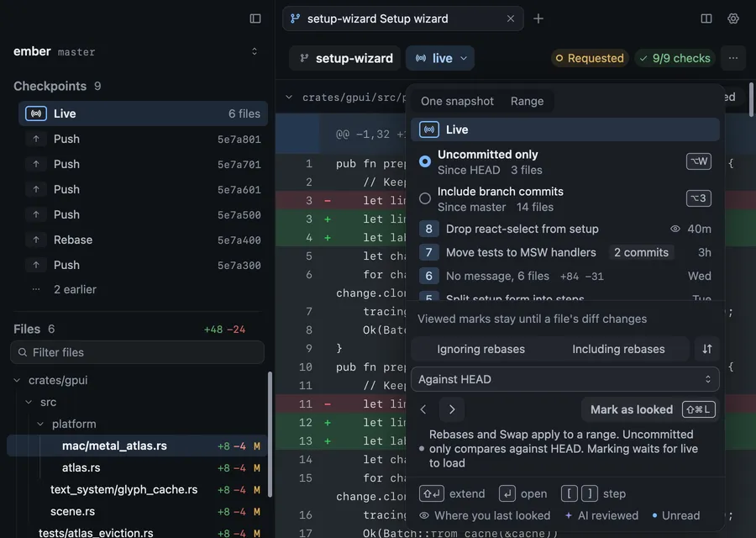
Task: Open the atlas.rs file
Action: coord(137,467)
